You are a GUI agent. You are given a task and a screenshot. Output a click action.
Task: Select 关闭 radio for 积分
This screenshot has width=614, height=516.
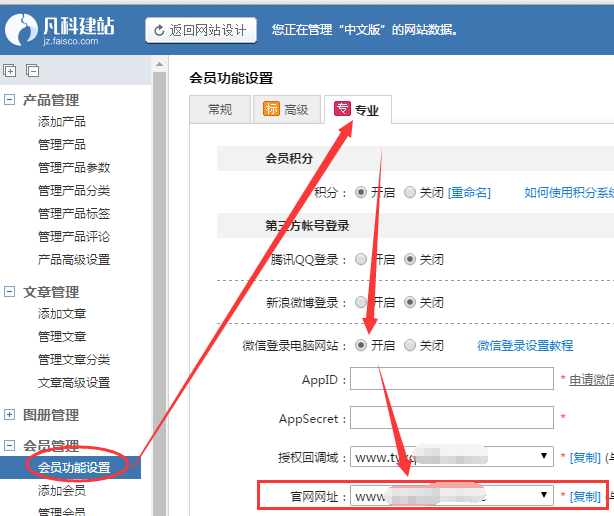tap(410, 193)
